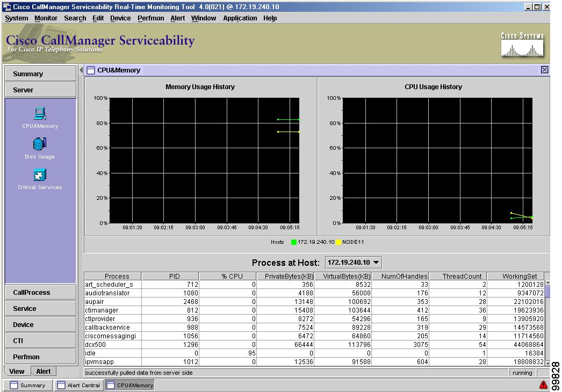Open the Search menu
Image resolution: width=562 pixels, height=392 pixels.
point(75,18)
